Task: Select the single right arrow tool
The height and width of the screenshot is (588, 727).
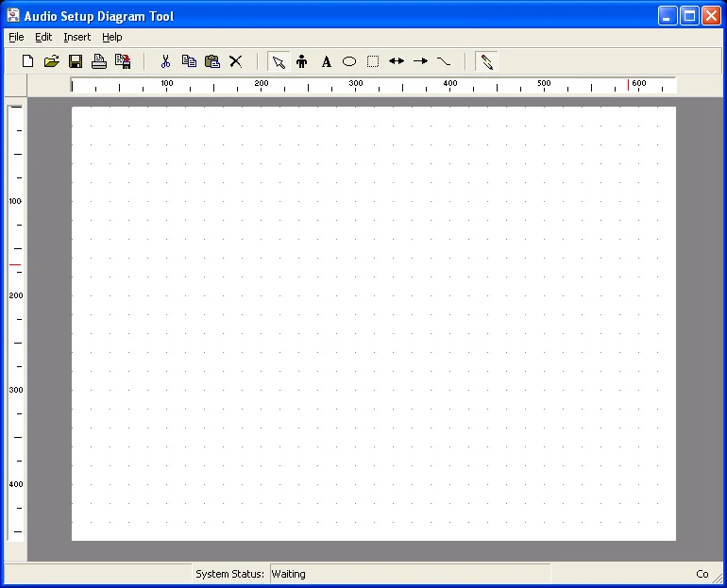Action: point(420,61)
